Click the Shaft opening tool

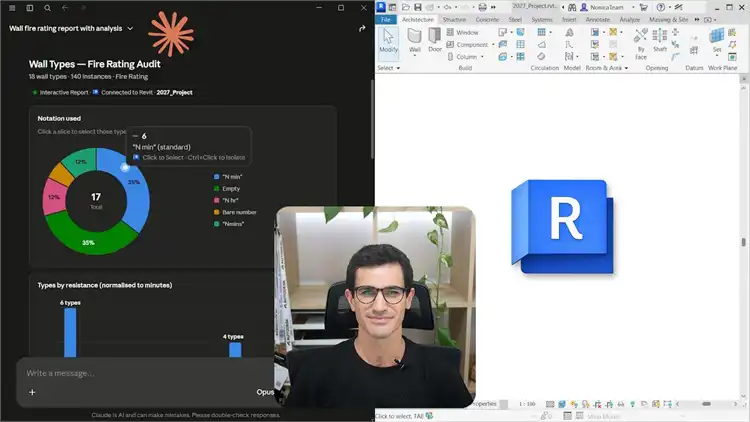point(660,40)
